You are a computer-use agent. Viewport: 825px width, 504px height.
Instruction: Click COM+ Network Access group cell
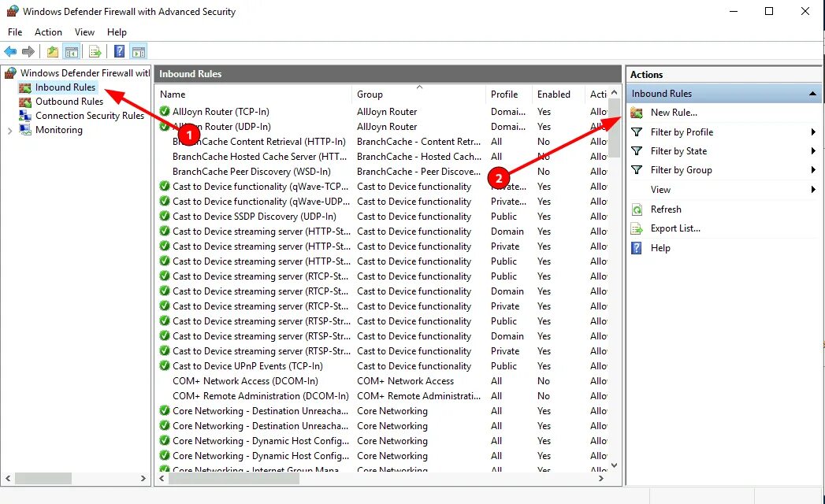coord(405,381)
